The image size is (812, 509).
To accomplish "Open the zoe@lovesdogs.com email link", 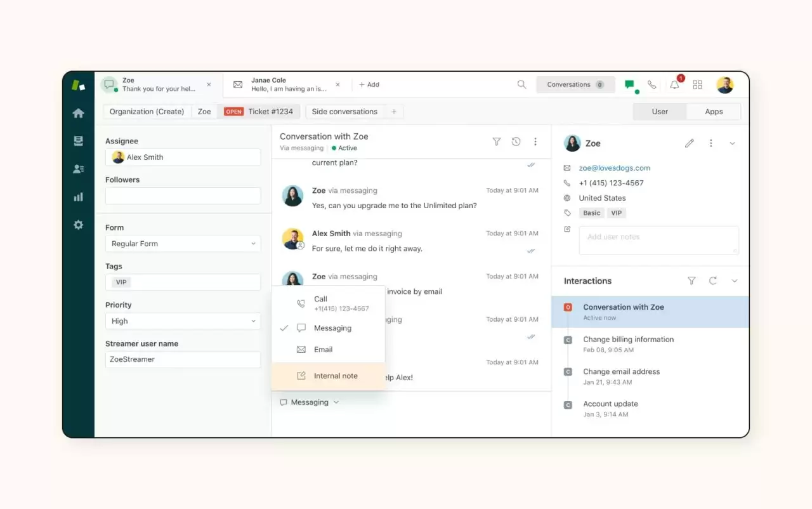I will 615,168.
